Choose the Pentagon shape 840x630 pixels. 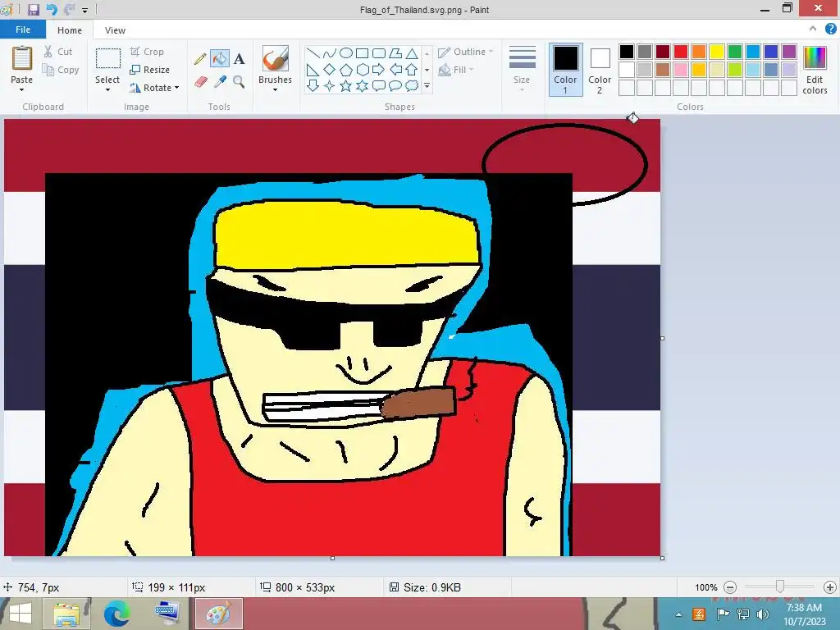[x=346, y=70]
